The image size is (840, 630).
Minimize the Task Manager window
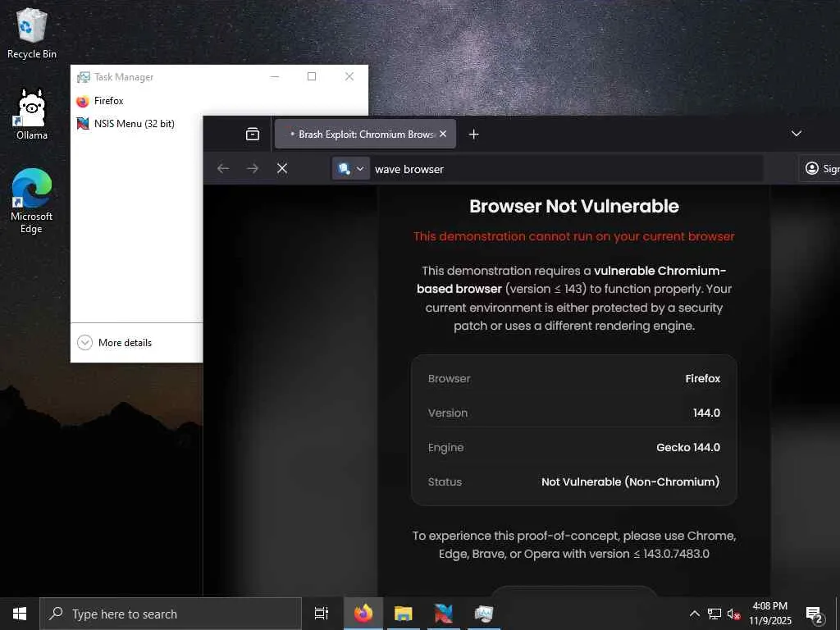point(275,76)
